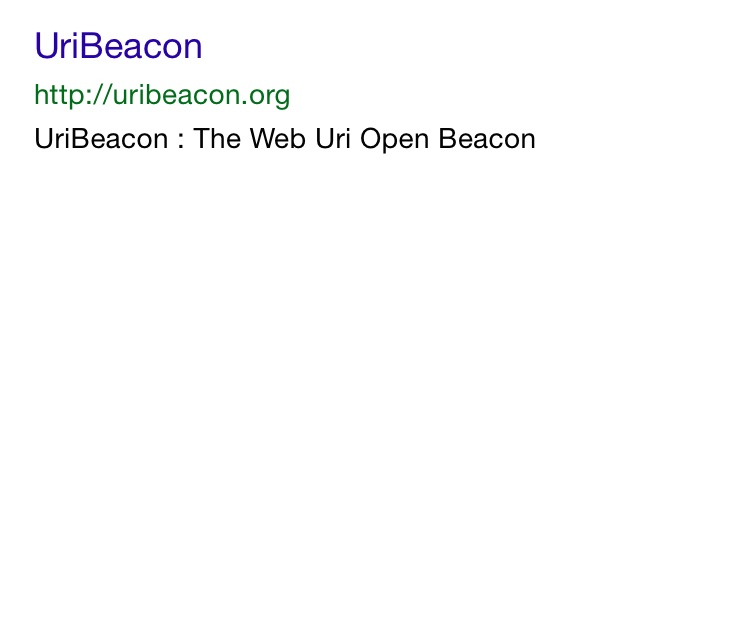The image size is (738, 618).
Task: Click the 'http://' prefix of green URL
Action: tap(72, 95)
